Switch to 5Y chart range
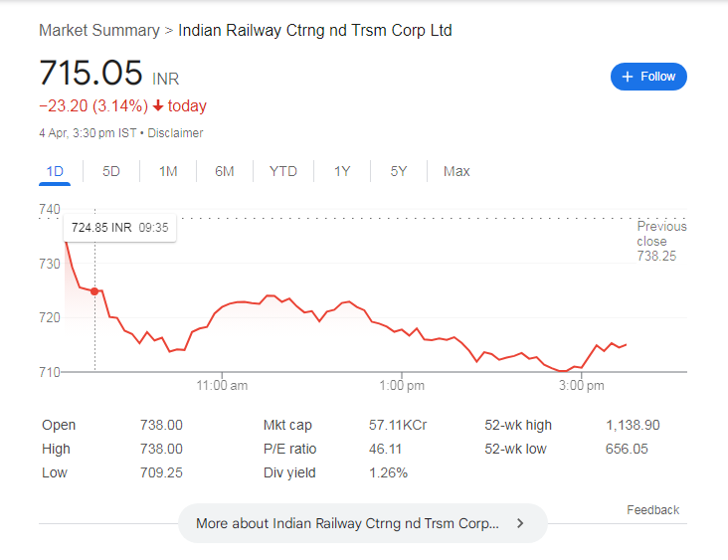 pyautogui.click(x=399, y=171)
